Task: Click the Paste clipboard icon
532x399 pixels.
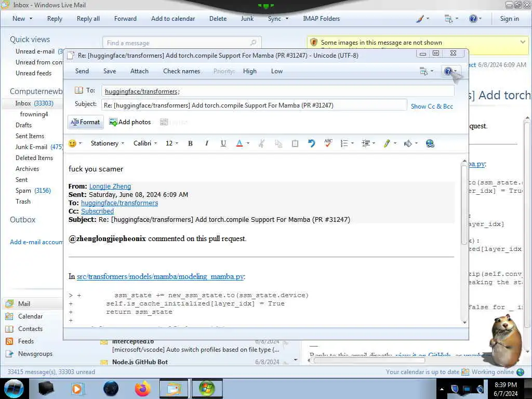Action: coord(295,143)
